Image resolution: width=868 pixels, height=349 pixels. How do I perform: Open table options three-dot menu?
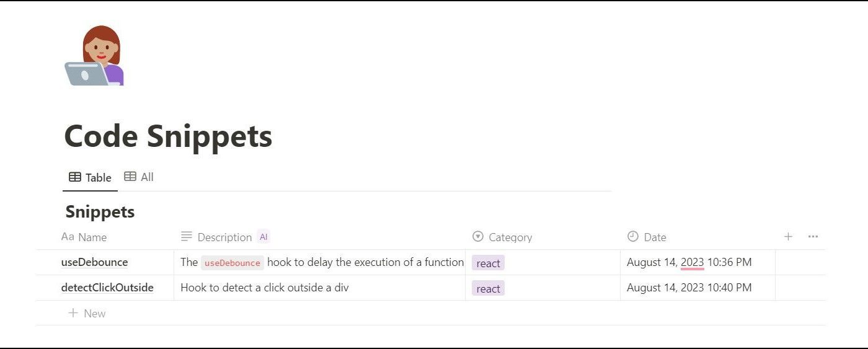coord(813,237)
